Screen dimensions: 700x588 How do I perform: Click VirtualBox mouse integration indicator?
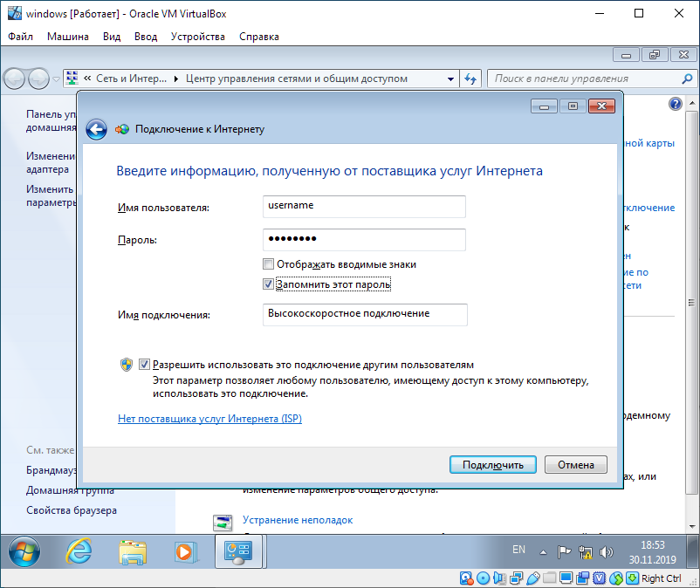616,578
